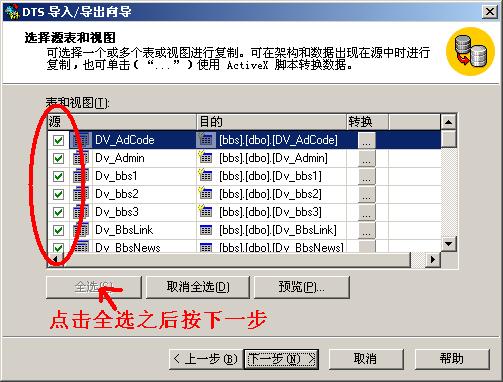503x382 pixels.
Task: Select the Dv_bbs1 source table name
Action: click(116, 176)
